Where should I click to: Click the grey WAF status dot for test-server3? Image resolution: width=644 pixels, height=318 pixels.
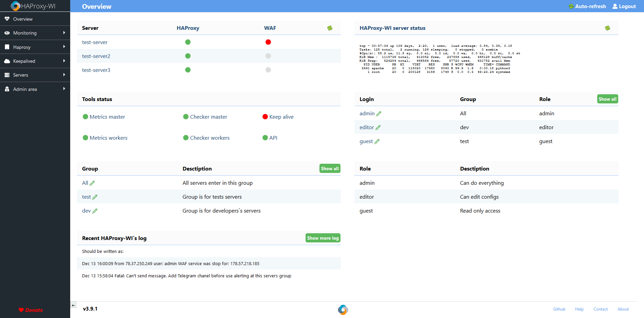click(268, 70)
